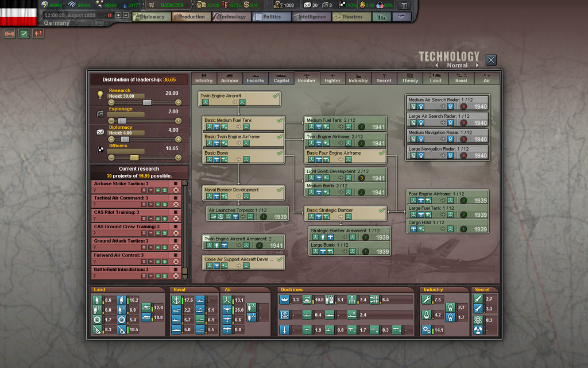The image size is (588, 368).
Task: Select Strategic Bomber Armament technology
Action: click(x=350, y=234)
